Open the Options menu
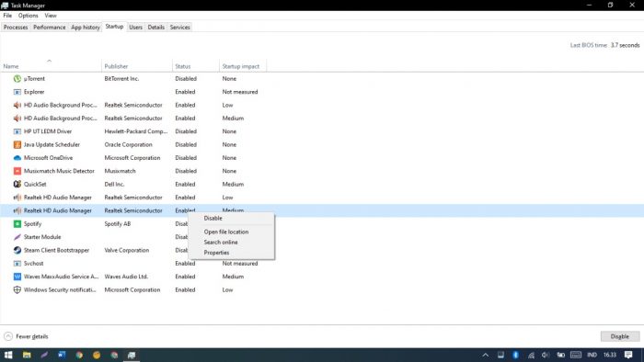Image resolution: width=644 pixels, height=362 pixels. (x=28, y=16)
